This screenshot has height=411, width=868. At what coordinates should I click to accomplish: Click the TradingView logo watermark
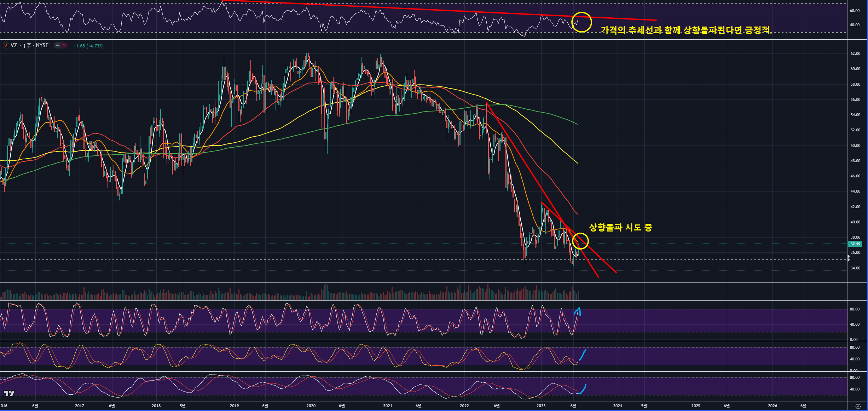(9, 393)
